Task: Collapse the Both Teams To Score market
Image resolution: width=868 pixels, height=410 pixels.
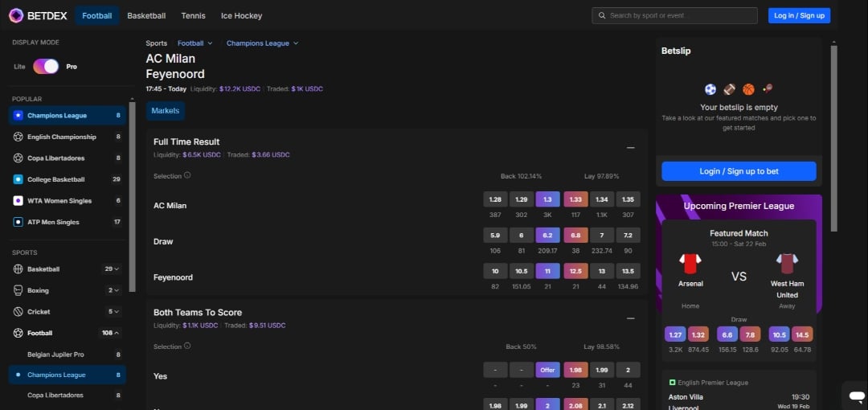Action: click(631, 318)
